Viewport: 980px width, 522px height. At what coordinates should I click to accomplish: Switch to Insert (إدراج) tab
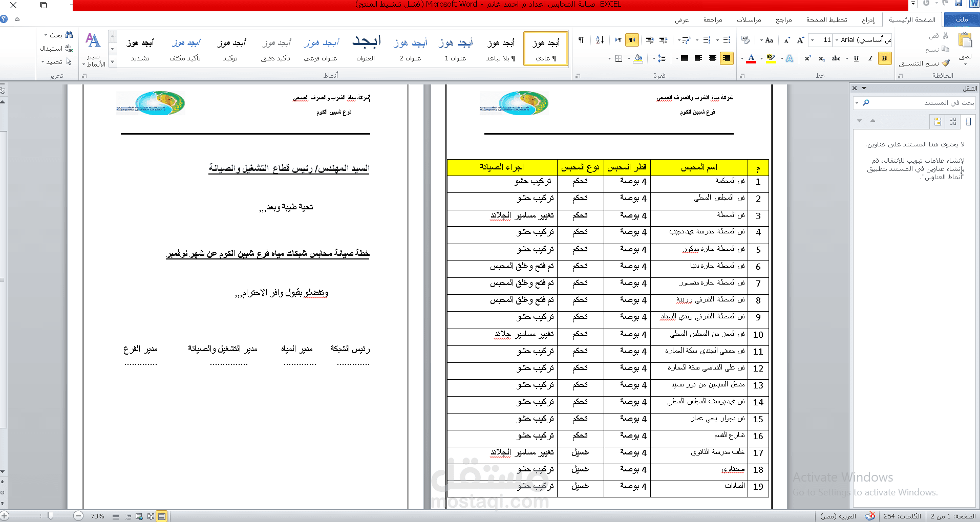click(x=868, y=20)
